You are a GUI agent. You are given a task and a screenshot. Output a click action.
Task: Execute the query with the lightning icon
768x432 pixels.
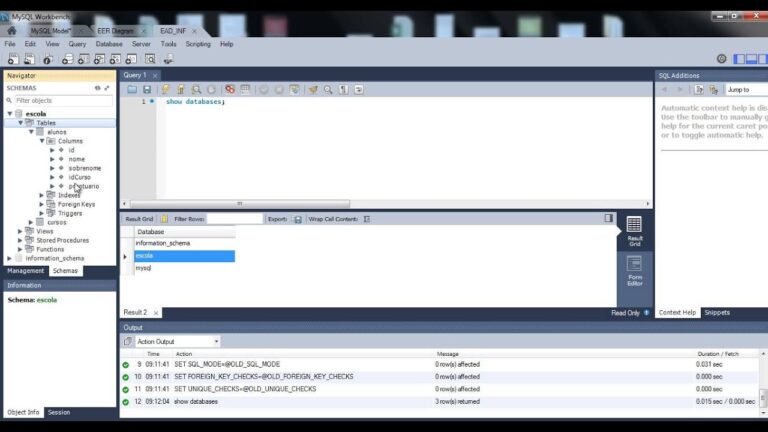tap(166, 90)
